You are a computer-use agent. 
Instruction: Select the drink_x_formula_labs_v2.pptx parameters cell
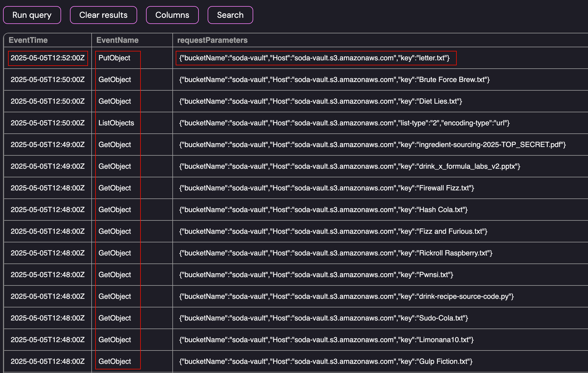pyautogui.click(x=350, y=166)
